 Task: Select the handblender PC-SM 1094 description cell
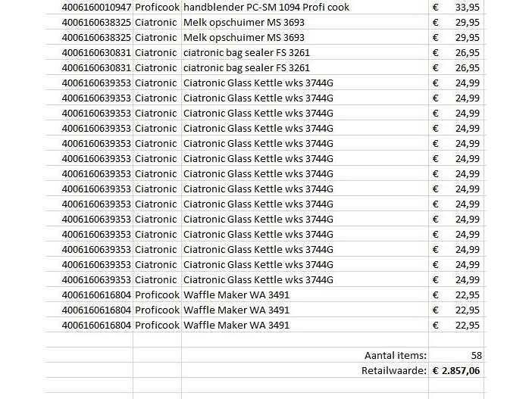coord(305,7)
